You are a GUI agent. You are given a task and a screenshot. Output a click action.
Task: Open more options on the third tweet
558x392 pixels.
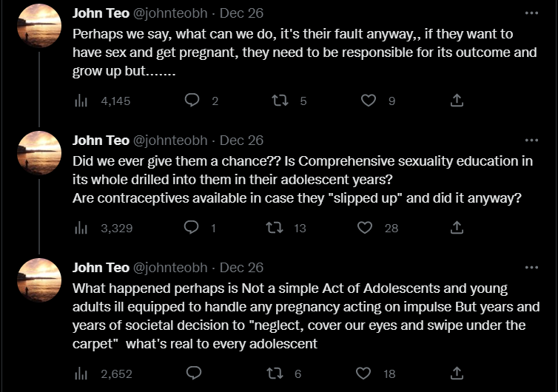531,268
